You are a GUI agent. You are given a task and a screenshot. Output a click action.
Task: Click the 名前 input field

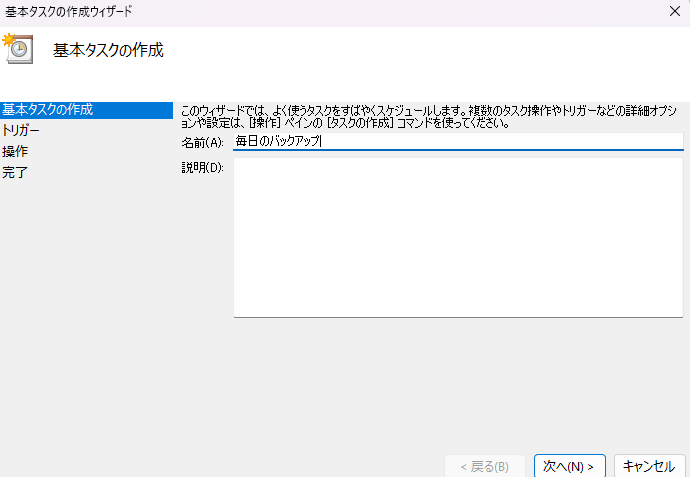pos(458,141)
